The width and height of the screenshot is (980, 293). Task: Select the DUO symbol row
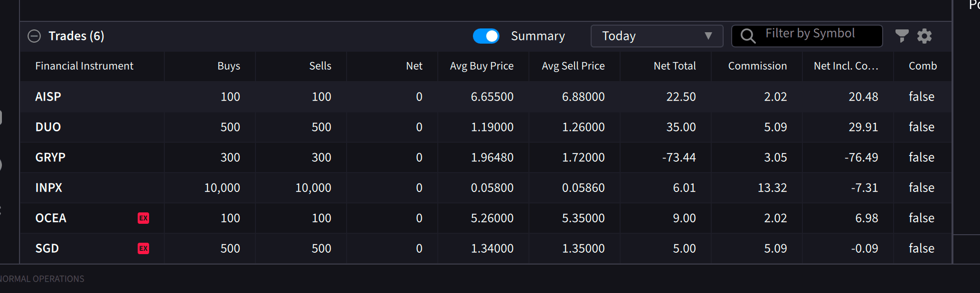48,127
